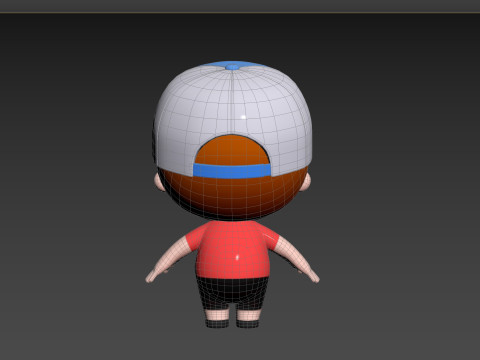Click the character's right ear

[x=306, y=182]
